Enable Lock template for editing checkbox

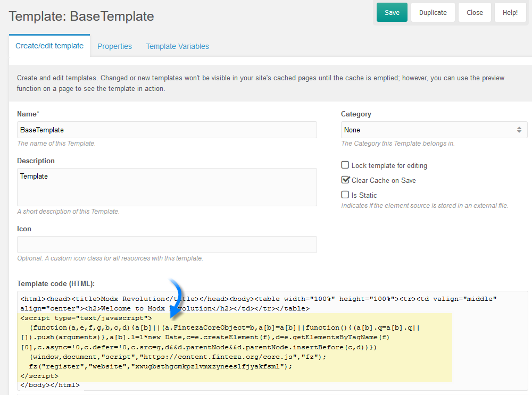[345, 165]
